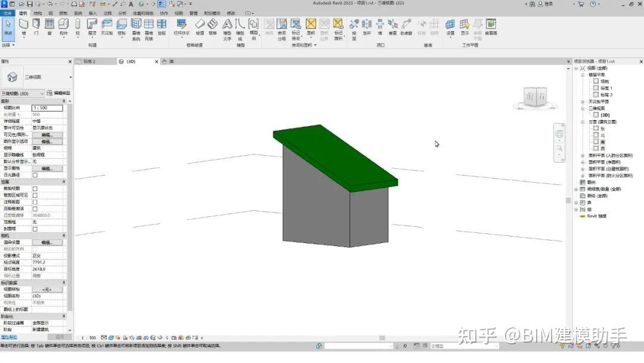Collapse the 楼层平面 node in Project Browser

[582, 75]
